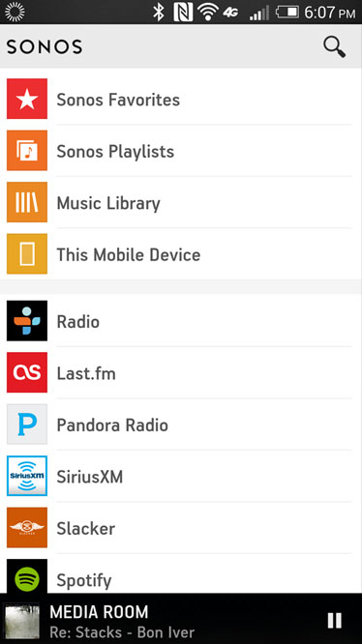Tap the Bluetooth icon in the status bar
The height and width of the screenshot is (644, 362).
click(158, 13)
